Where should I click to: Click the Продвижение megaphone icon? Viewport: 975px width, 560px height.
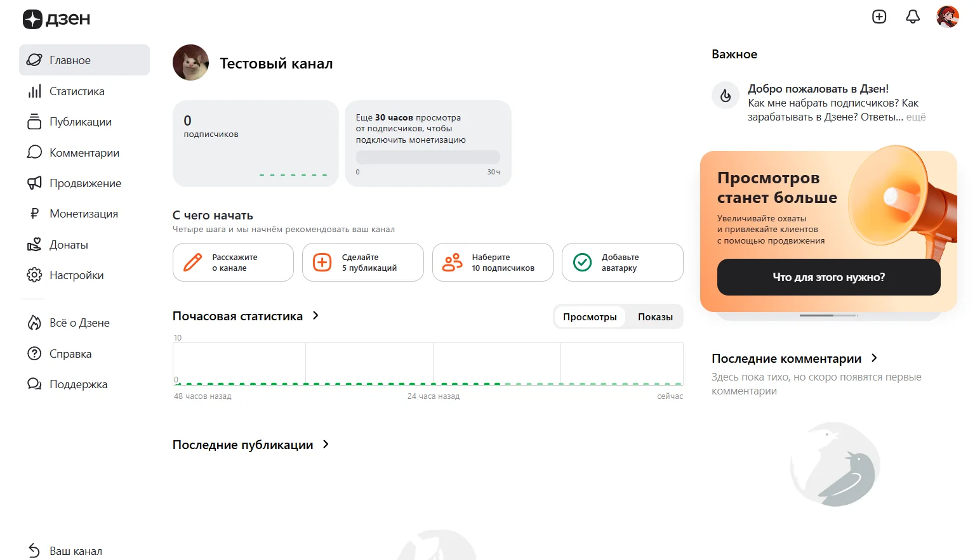click(34, 183)
